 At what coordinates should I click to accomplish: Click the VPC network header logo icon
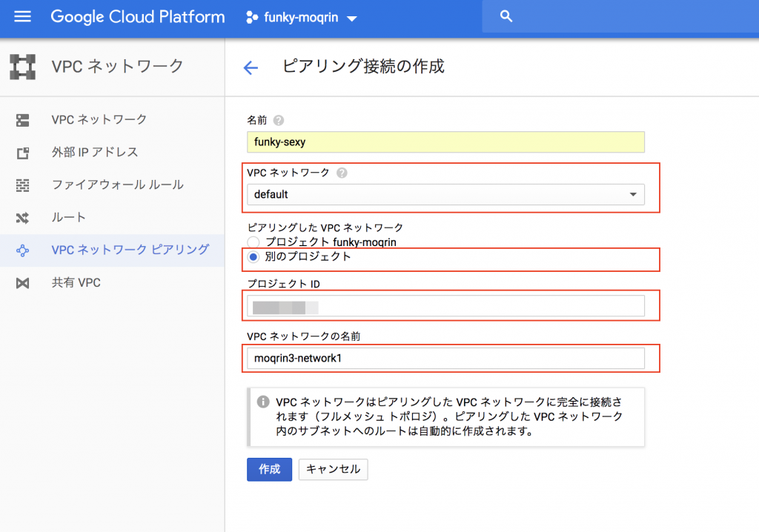point(22,67)
